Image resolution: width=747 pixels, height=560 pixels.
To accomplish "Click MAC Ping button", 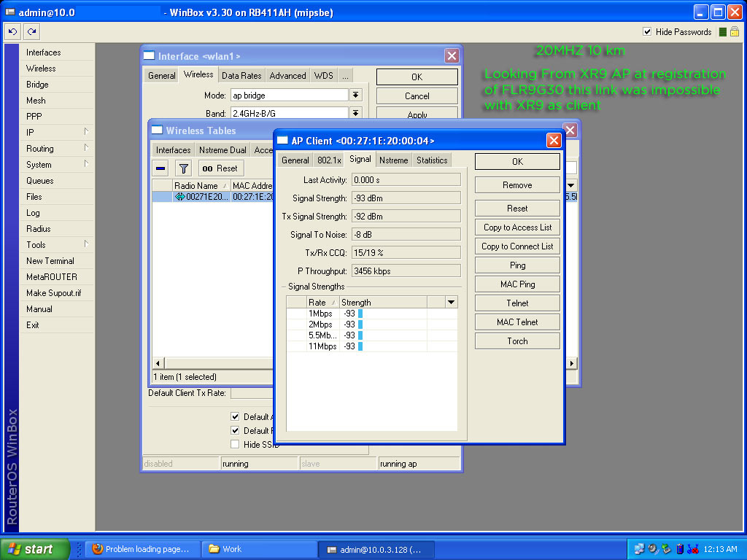I will [x=517, y=284].
